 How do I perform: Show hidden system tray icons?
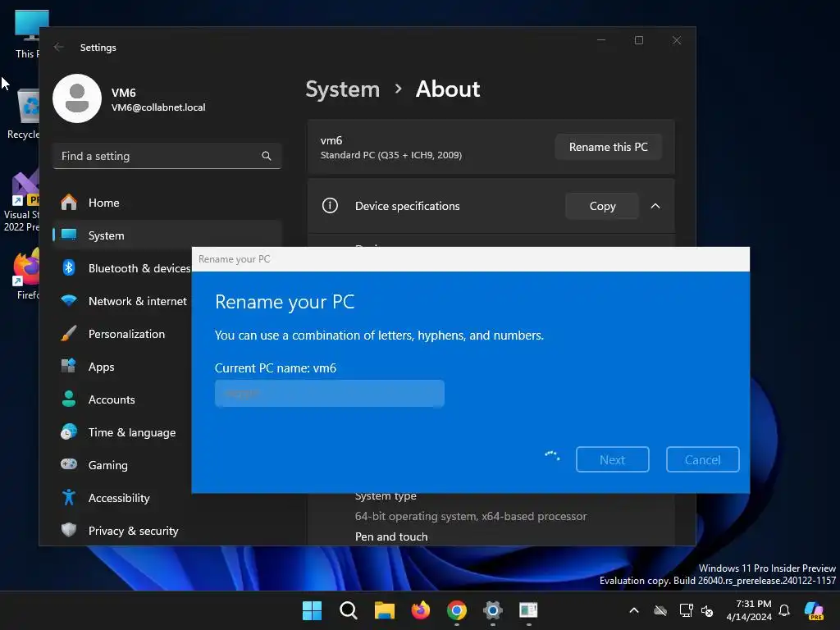click(634, 610)
